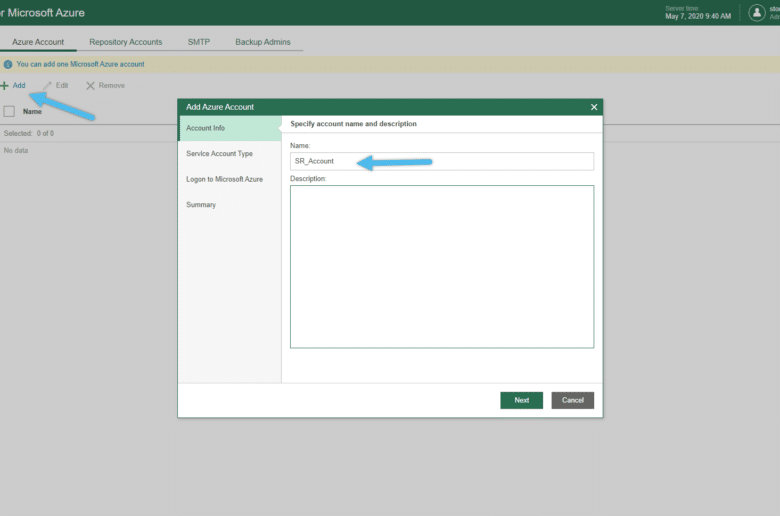This screenshot has width=780, height=516.
Task: Click the Microsoft Azure header title
Action: tap(42, 13)
